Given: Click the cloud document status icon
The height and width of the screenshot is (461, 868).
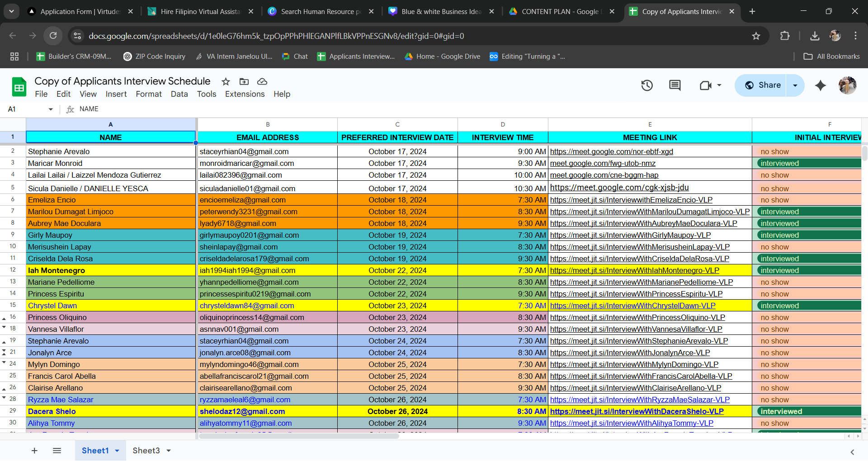Looking at the screenshot, I should 262,81.
